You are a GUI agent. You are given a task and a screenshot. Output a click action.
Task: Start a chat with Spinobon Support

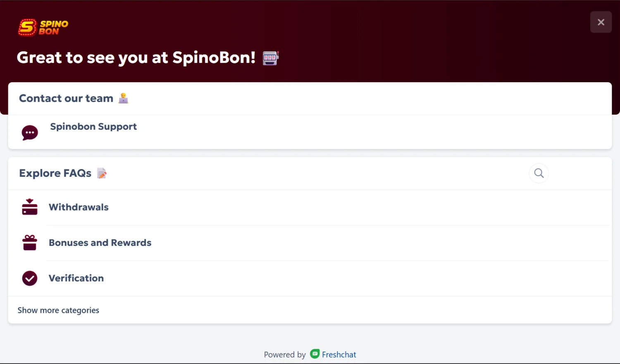pos(93,127)
